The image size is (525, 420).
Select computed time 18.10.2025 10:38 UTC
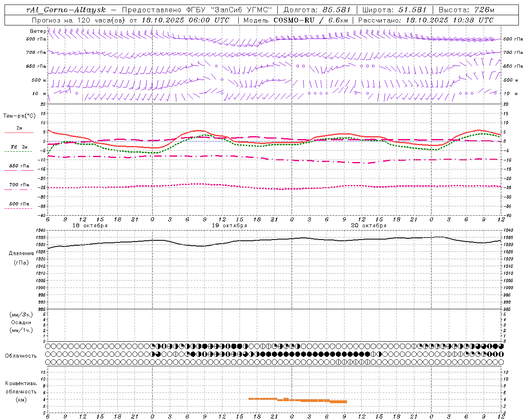(450, 20)
